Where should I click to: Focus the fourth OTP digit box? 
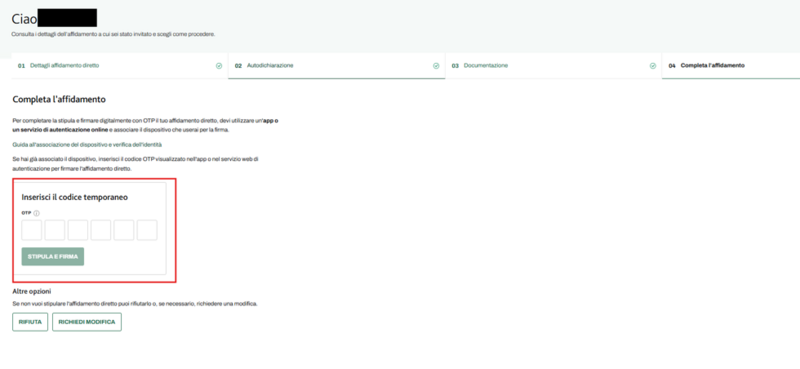click(x=101, y=230)
